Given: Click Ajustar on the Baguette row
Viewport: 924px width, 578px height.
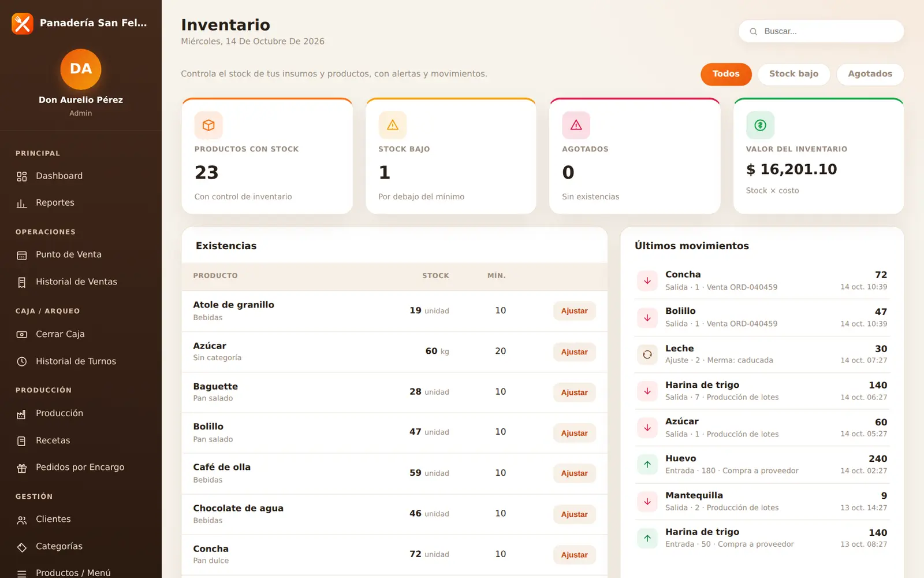Looking at the screenshot, I should click(x=574, y=392).
